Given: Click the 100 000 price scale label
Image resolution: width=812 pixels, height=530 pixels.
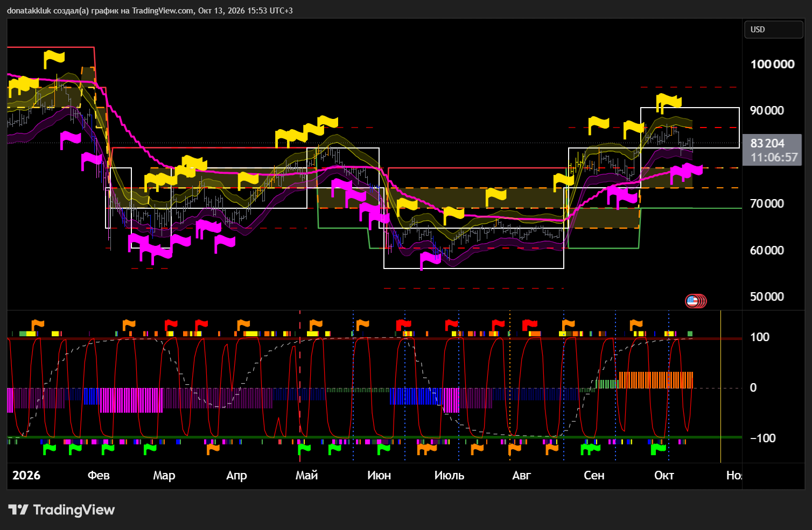Looking at the screenshot, I should [772, 64].
